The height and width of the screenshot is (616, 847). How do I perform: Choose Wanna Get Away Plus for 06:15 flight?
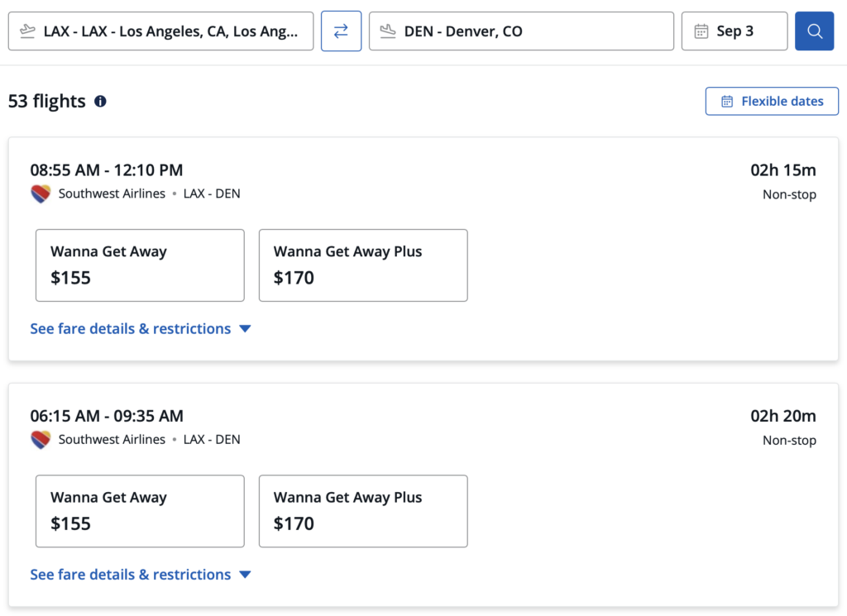click(363, 511)
